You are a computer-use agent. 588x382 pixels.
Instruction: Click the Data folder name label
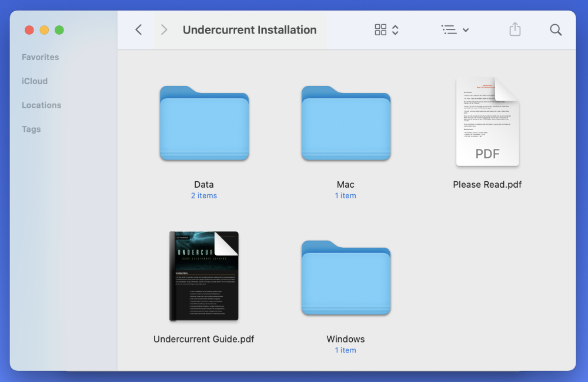click(x=204, y=184)
